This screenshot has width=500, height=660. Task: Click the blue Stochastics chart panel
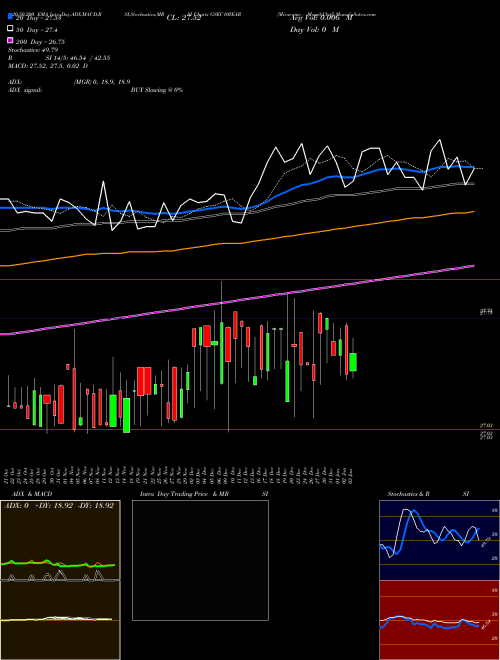coord(439,540)
